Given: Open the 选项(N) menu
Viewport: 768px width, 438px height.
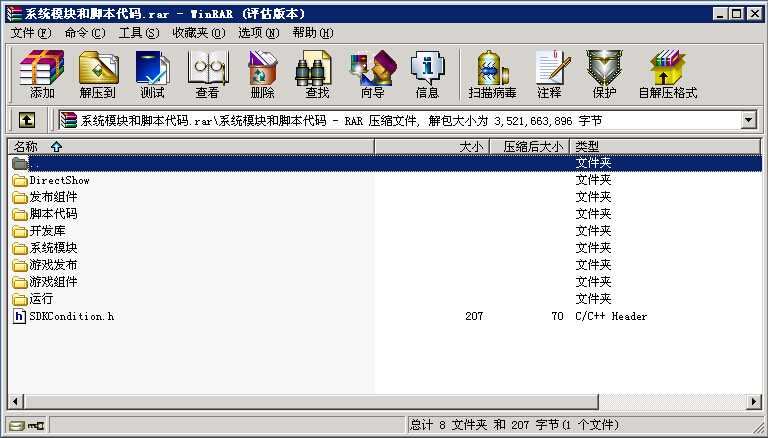Looking at the screenshot, I should 259,33.
